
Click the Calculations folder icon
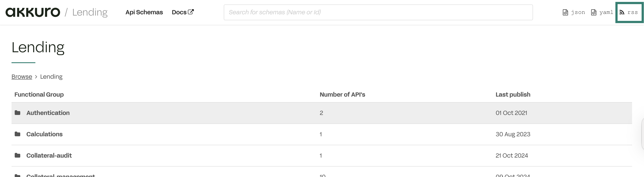tap(17, 134)
